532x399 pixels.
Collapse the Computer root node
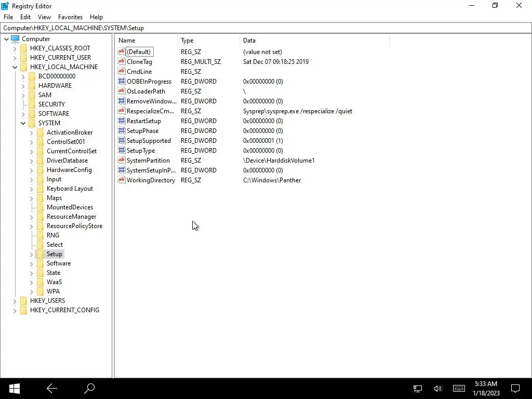coord(6,39)
